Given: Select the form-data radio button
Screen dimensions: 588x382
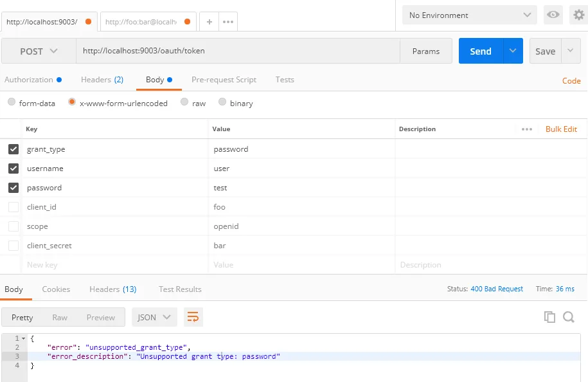Looking at the screenshot, I should pyautogui.click(x=12, y=102).
